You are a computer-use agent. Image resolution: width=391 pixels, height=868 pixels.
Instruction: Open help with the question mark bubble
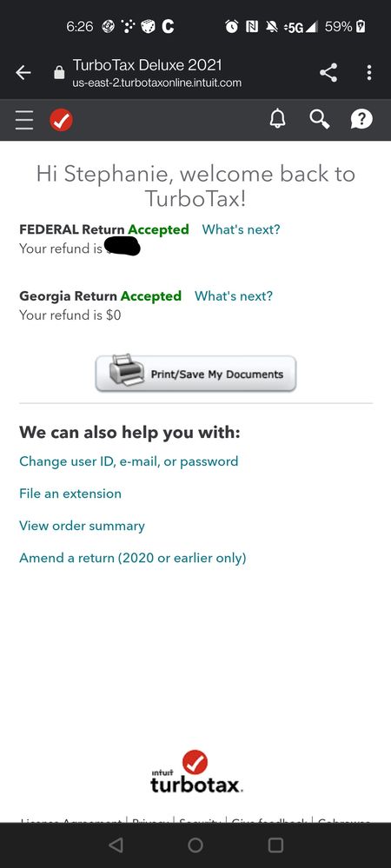pos(361,118)
